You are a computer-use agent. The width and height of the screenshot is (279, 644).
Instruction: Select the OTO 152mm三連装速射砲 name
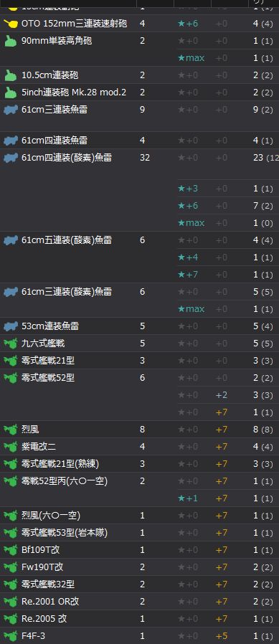coord(74,24)
